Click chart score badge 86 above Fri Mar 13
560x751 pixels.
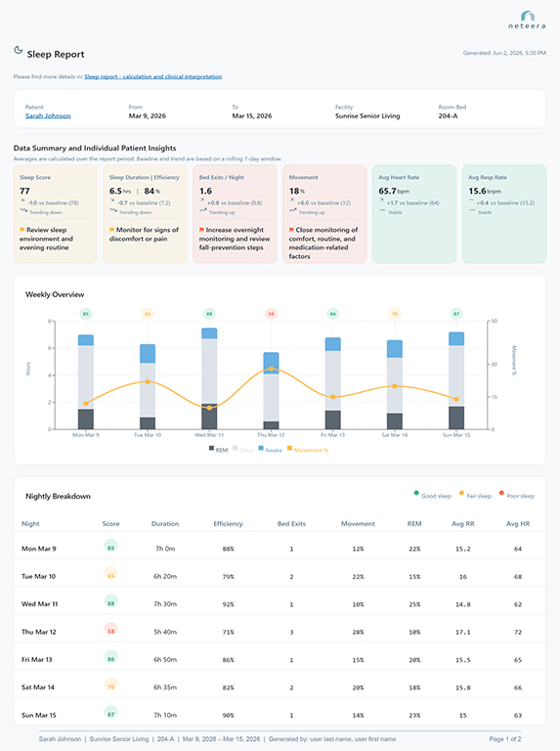point(332,314)
